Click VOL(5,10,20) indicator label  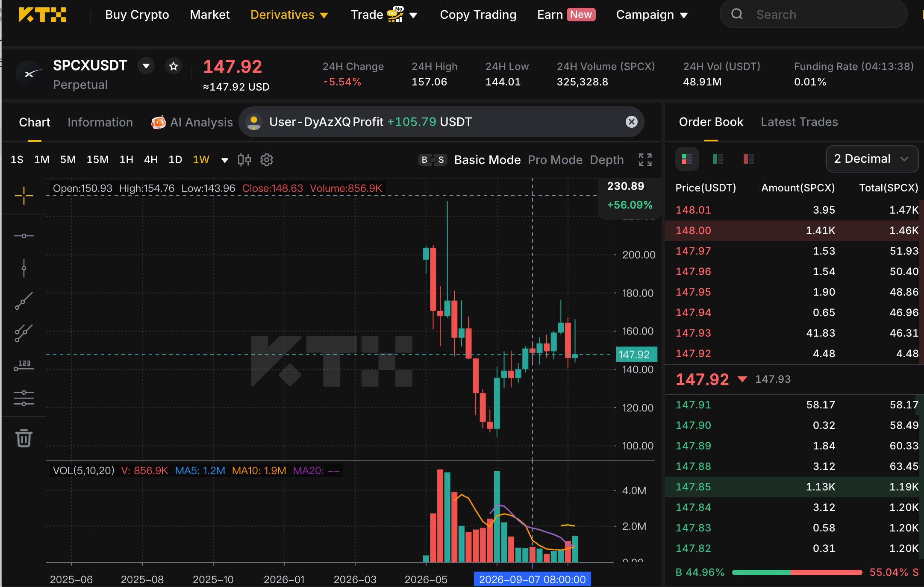pyautogui.click(x=83, y=470)
